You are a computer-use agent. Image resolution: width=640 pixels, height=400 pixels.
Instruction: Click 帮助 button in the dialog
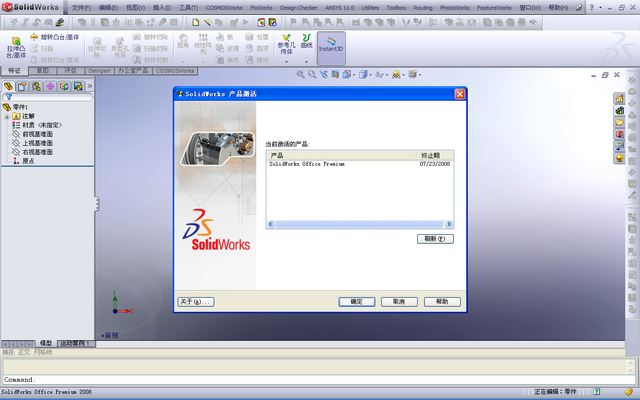click(x=442, y=302)
